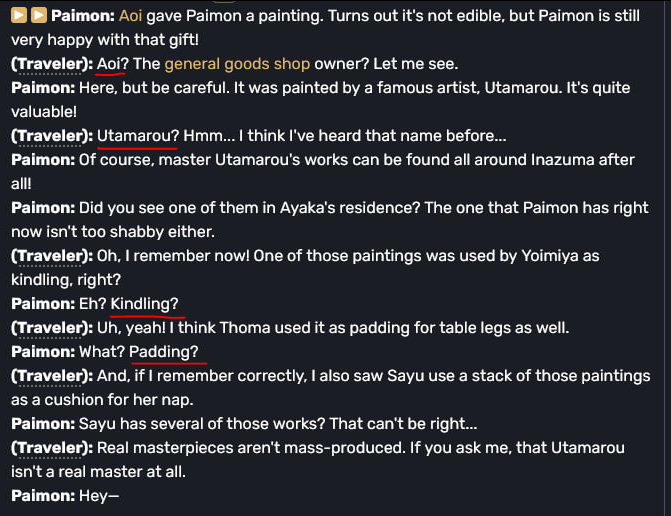Play the second audio clip icon
This screenshot has height=516, width=671.
(x=39, y=15)
